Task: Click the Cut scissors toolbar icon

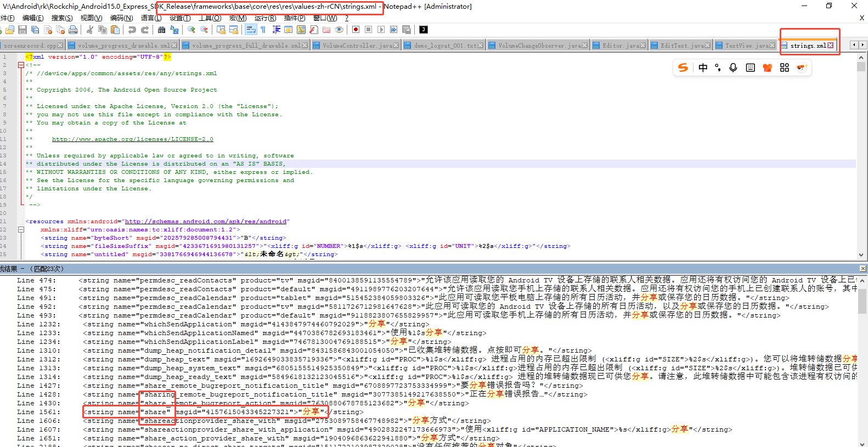Action: click(x=89, y=30)
